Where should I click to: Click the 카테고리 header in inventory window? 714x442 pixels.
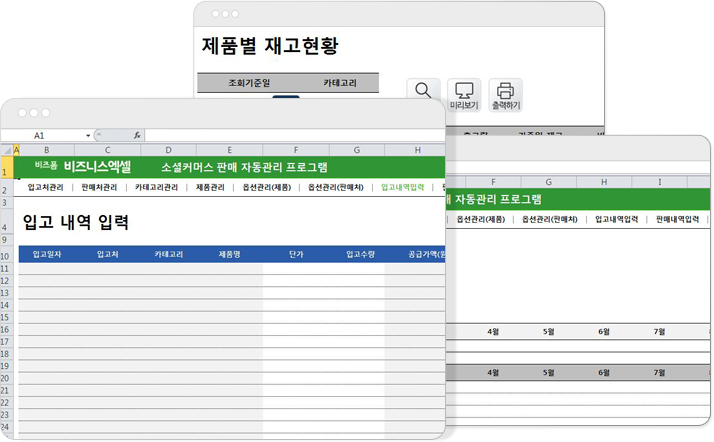click(340, 83)
